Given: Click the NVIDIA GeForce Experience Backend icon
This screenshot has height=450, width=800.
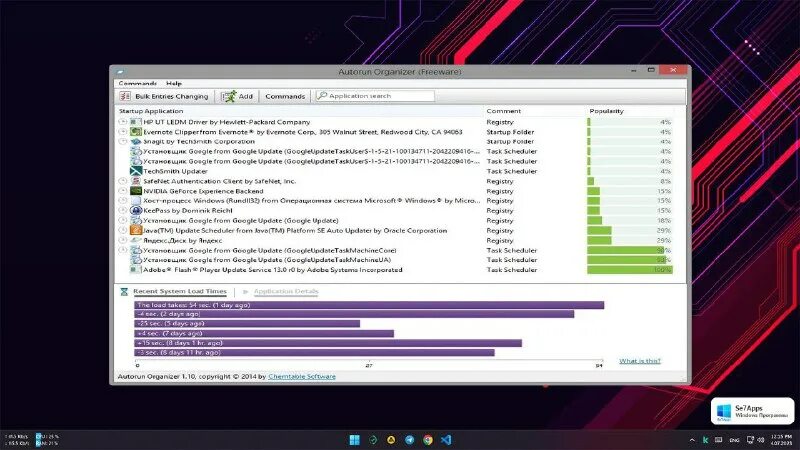Looking at the screenshot, I should pos(135,191).
